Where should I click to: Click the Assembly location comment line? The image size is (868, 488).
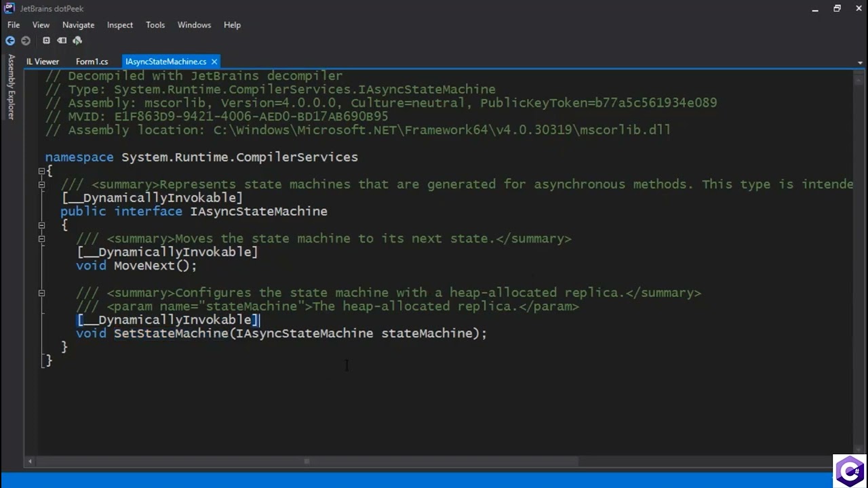358,130
